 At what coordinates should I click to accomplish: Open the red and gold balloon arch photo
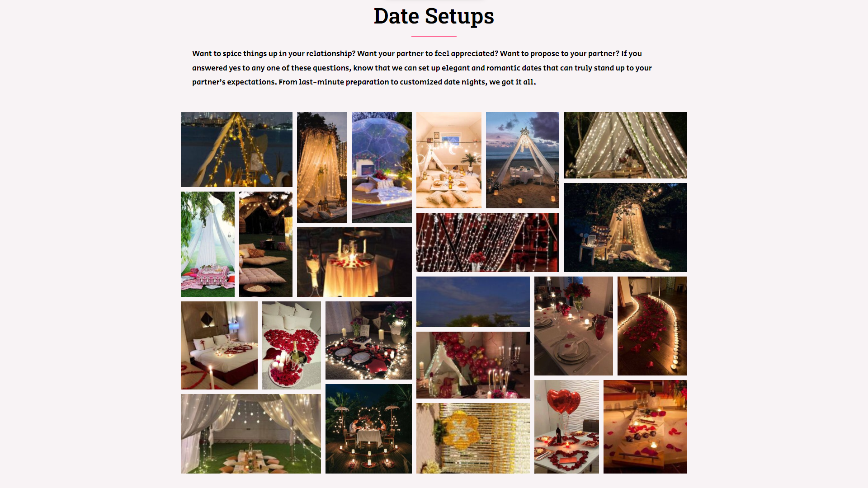click(x=473, y=365)
